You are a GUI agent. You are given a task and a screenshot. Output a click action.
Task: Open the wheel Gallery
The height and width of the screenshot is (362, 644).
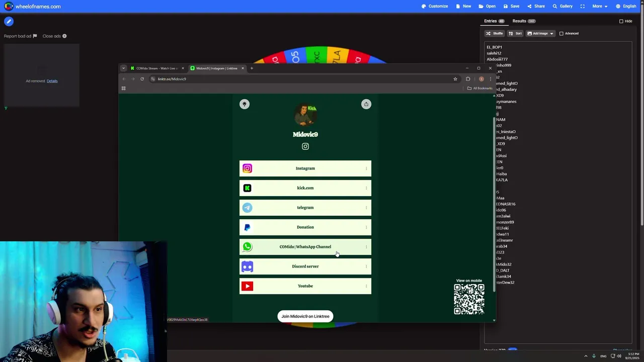pos(562,6)
